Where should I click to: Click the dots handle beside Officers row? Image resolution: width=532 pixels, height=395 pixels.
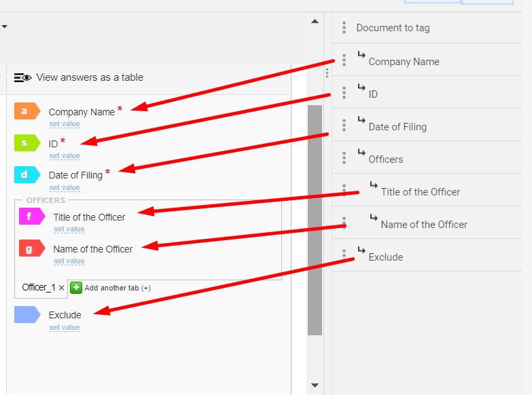pyautogui.click(x=344, y=157)
